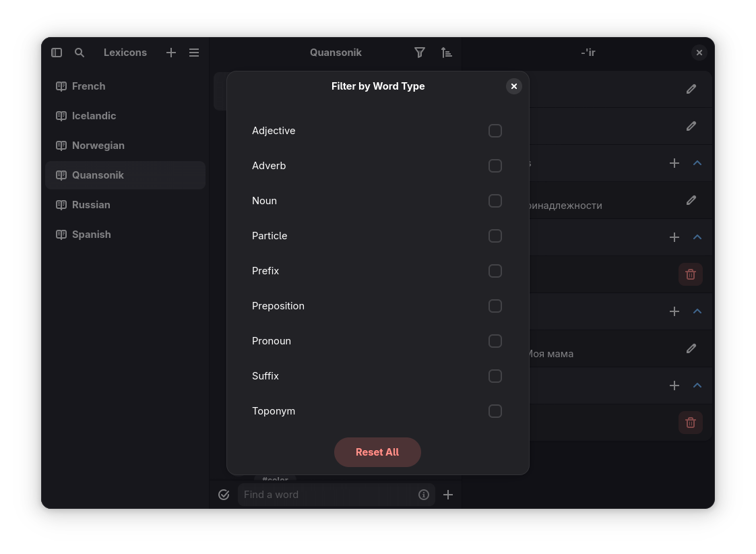Toggle the Preposition filter checkbox
The image size is (756, 554).
(x=495, y=306)
